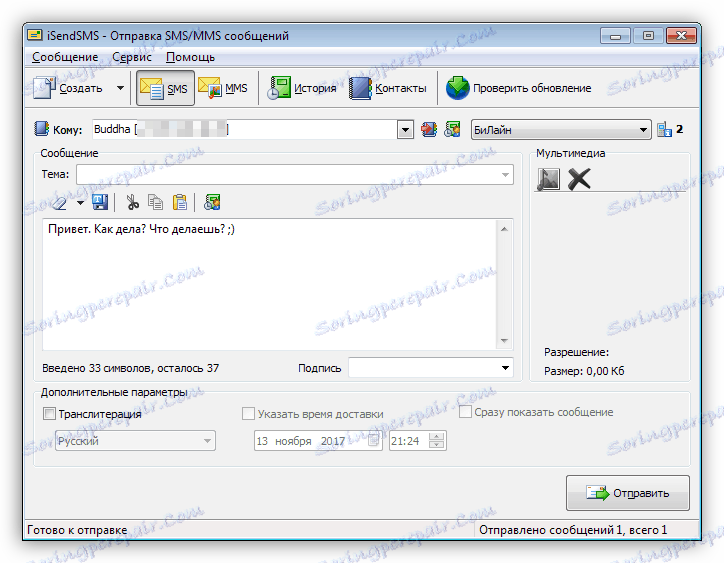Minimize the iSendSMS window
This screenshot has width=724, height=563.
[615, 36]
